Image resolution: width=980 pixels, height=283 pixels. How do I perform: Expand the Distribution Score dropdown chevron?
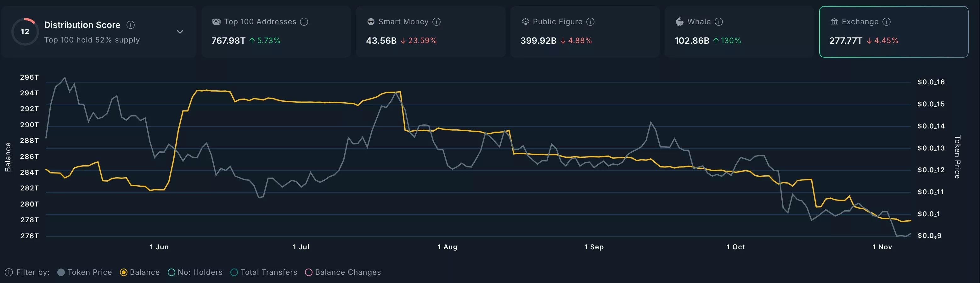pos(180,32)
